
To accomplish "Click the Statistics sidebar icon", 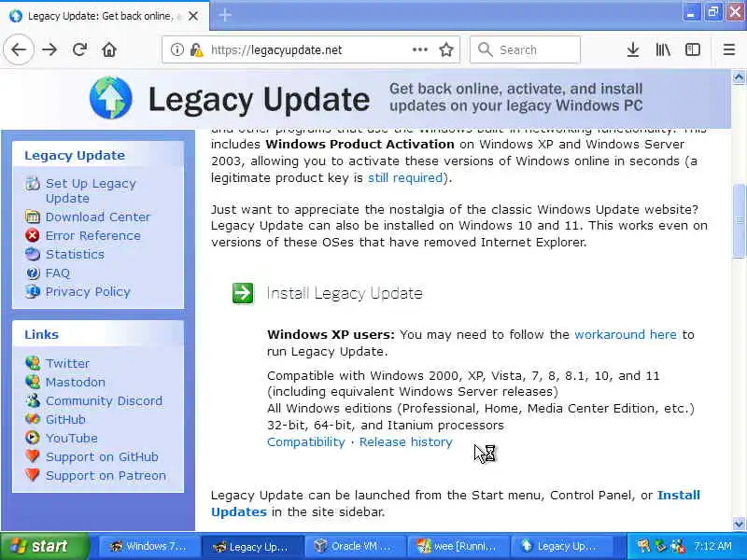I will 33,254.
